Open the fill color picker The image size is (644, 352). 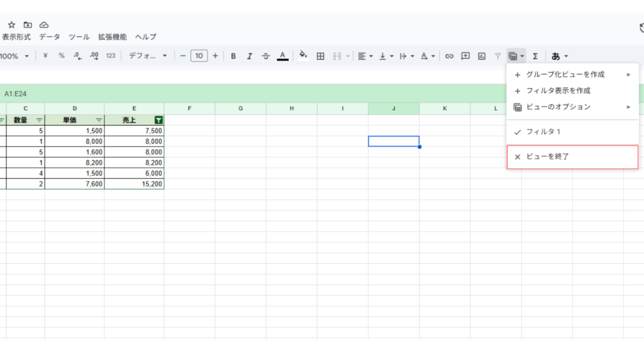click(303, 56)
